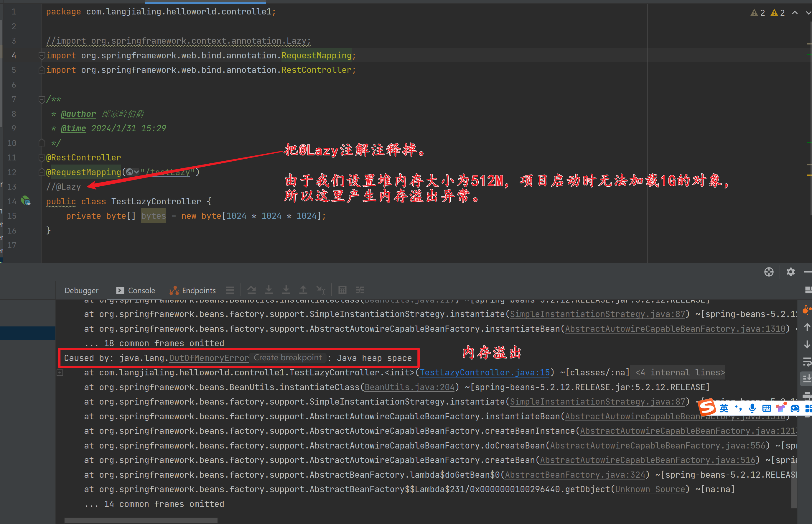Open the TestLazyController.java:15 link
This screenshot has height=524, width=812.
[485, 373]
